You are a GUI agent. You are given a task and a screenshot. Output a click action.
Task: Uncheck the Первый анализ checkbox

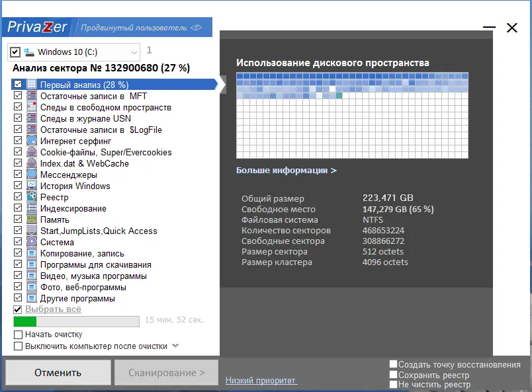(x=18, y=84)
